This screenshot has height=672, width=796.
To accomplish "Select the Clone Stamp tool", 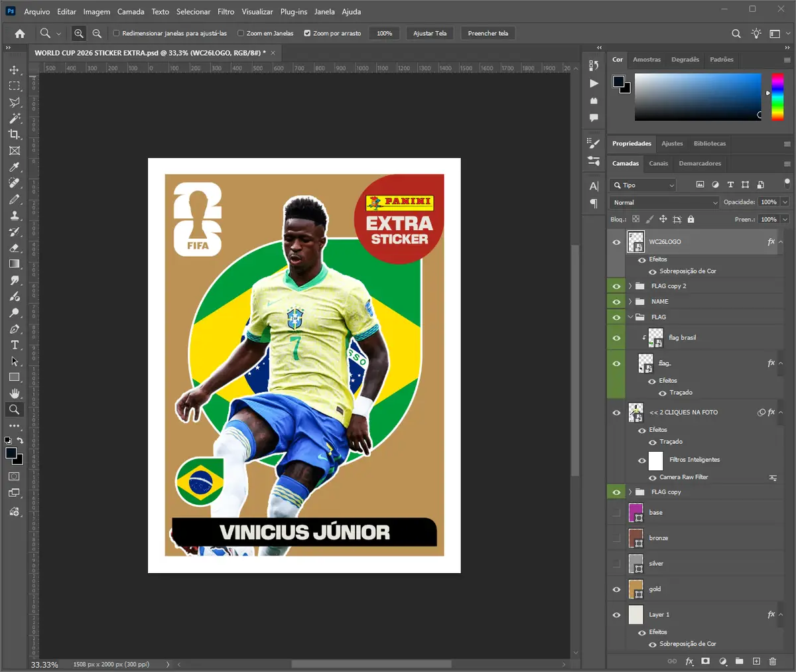I will point(15,216).
